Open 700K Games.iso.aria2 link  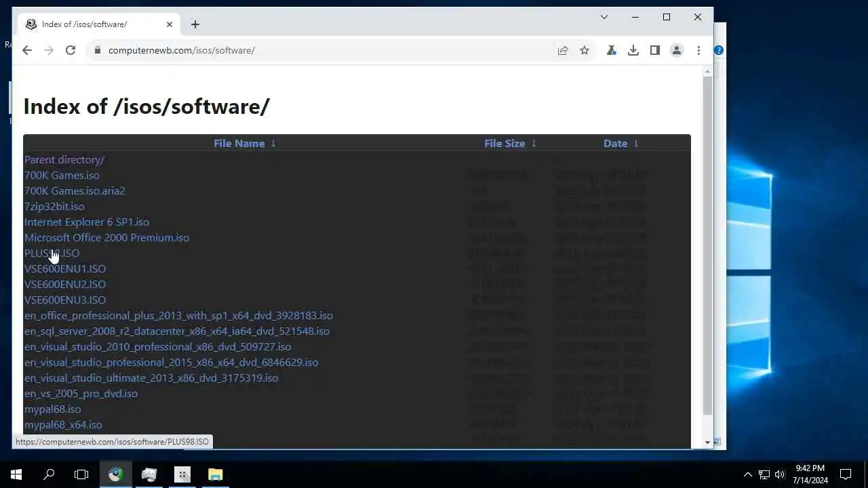pos(75,191)
